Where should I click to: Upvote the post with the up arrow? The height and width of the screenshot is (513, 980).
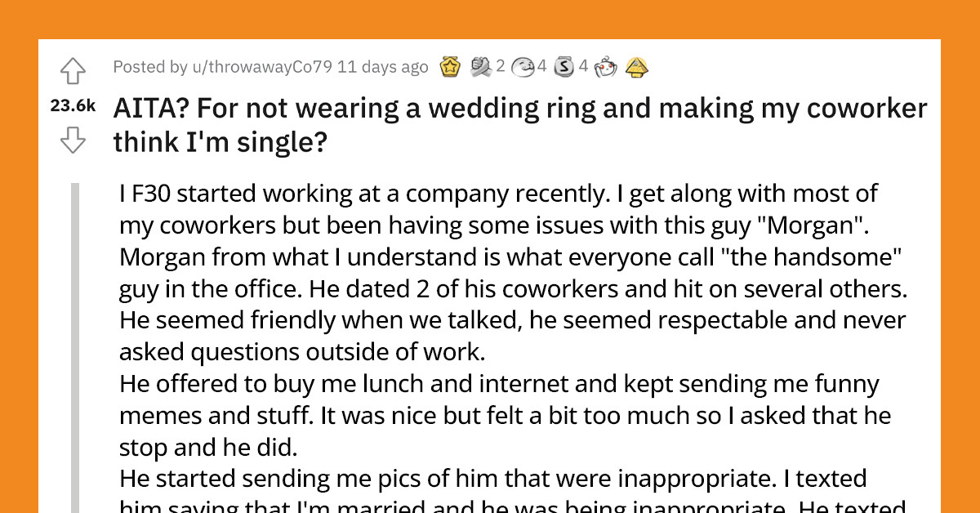pyautogui.click(x=73, y=72)
